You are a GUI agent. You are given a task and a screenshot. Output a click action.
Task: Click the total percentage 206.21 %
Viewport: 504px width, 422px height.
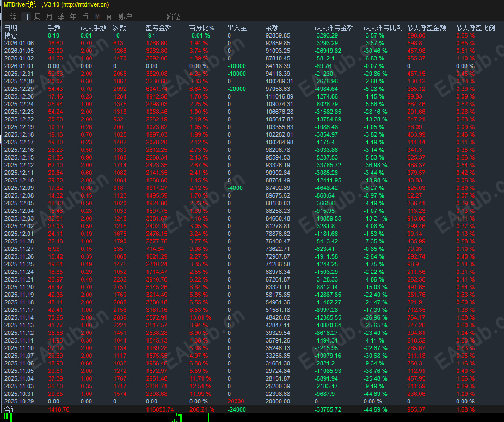202,409
